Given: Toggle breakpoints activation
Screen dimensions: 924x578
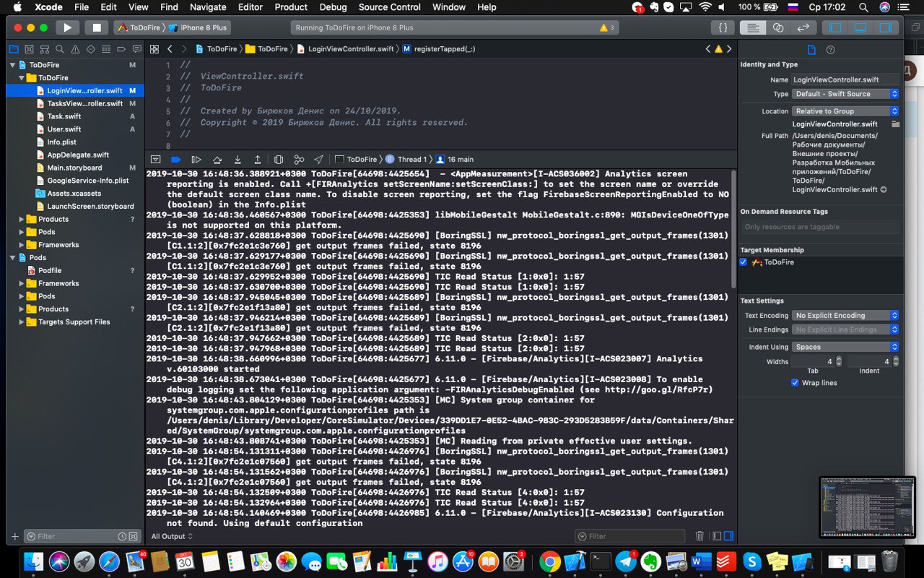Looking at the screenshot, I should (175, 159).
